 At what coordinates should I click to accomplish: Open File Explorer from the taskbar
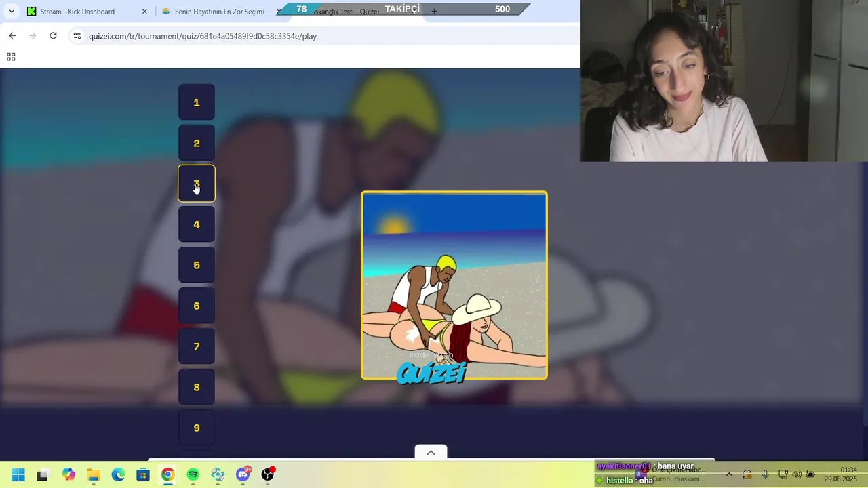94,474
